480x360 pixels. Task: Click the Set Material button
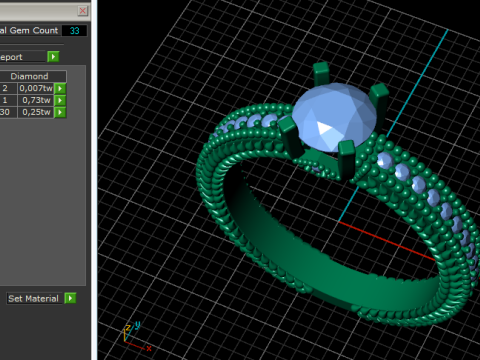click(33, 298)
